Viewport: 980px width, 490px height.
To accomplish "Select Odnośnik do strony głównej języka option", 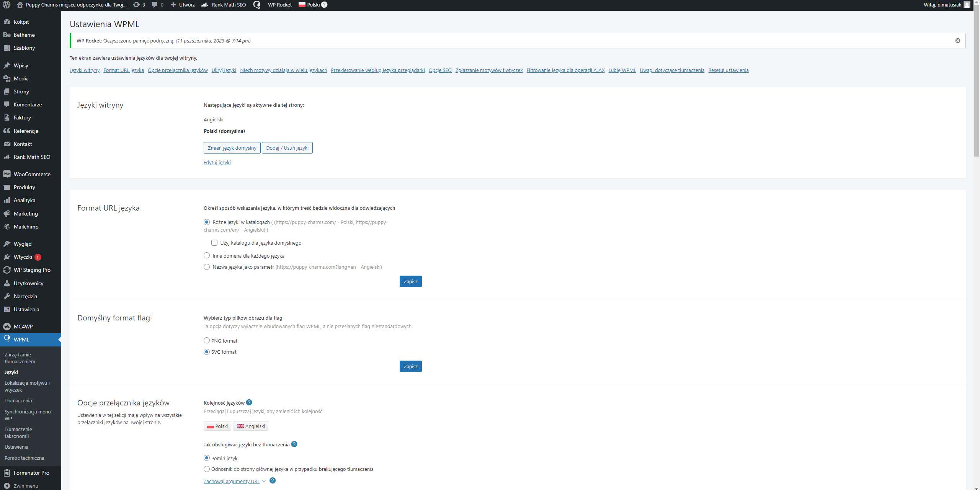I will coord(207,469).
